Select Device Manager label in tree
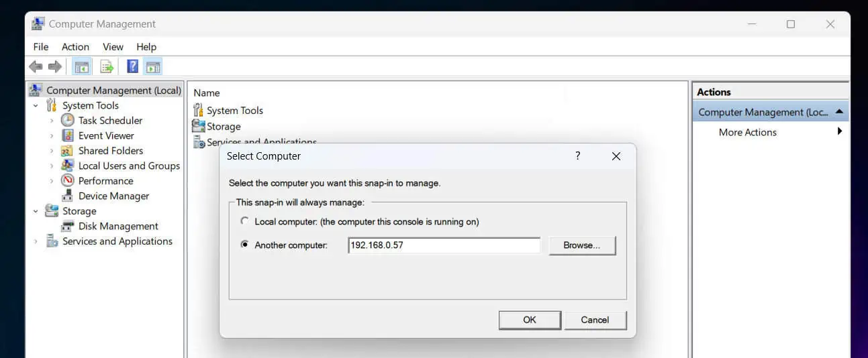The width and height of the screenshot is (868, 358). coord(113,196)
